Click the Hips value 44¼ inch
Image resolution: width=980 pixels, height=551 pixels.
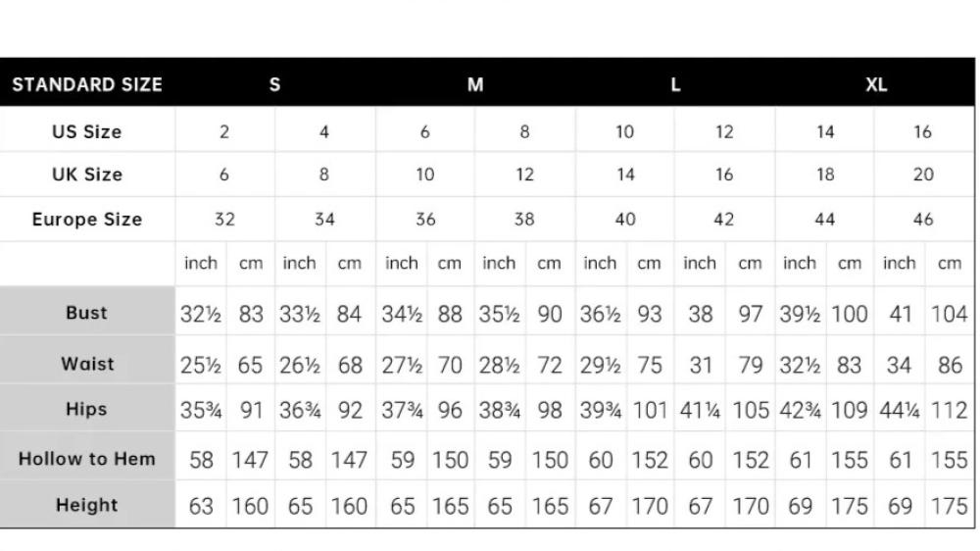pos(900,411)
